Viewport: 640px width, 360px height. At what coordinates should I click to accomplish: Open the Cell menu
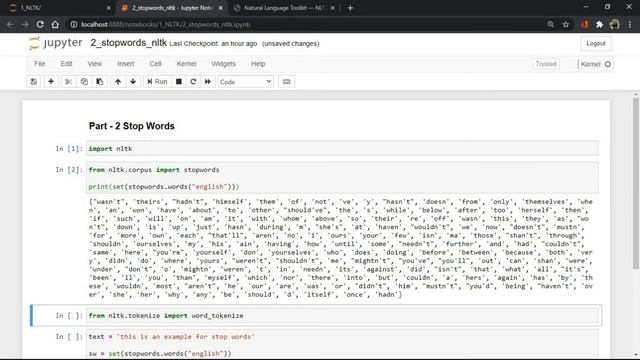point(156,64)
